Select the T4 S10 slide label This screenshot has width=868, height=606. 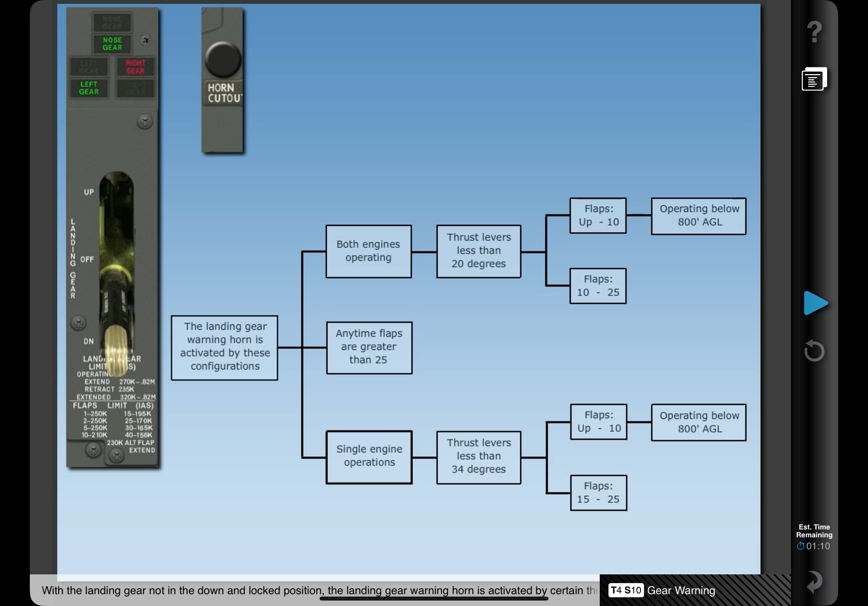(626, 590)
